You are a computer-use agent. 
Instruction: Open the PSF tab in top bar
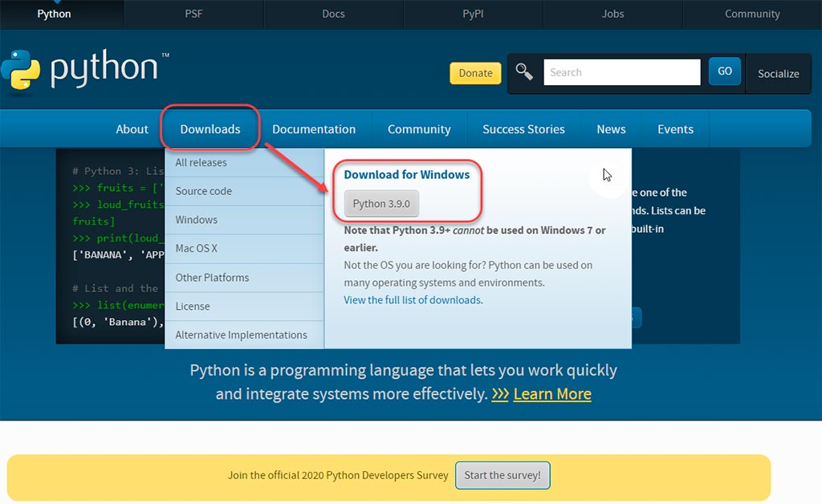click(193, 14)
